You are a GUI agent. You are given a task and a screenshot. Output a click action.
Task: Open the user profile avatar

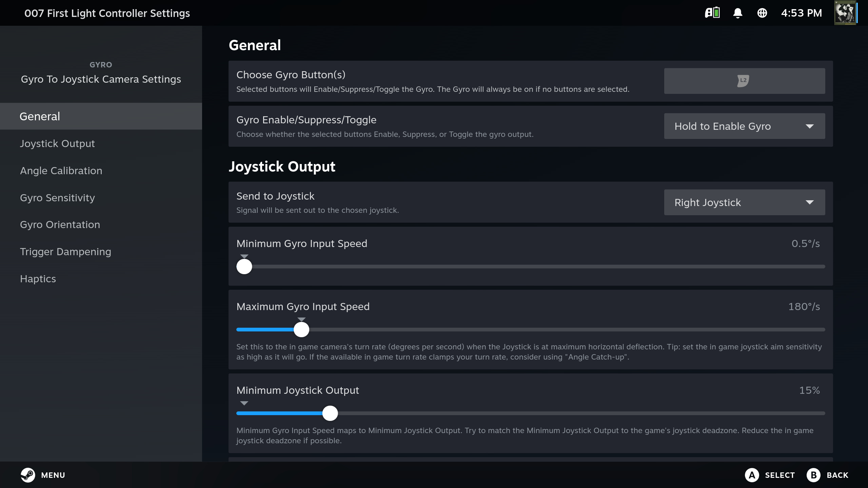846,13
